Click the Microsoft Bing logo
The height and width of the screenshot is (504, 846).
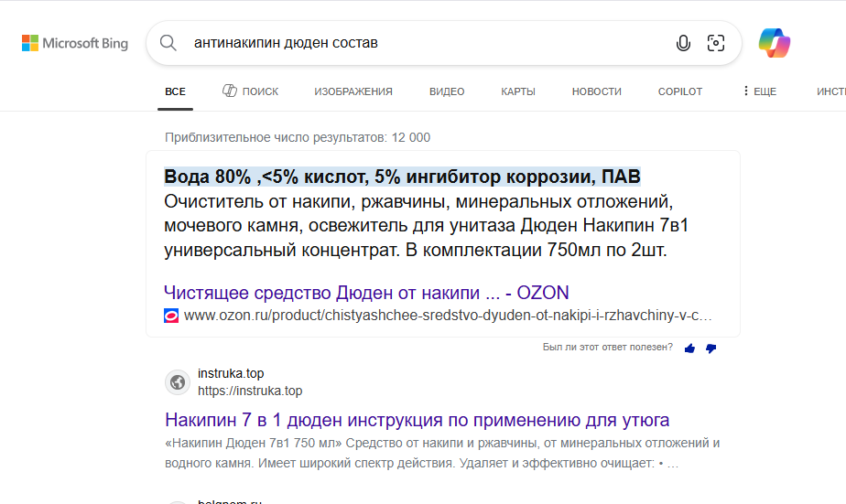point(75,43)
